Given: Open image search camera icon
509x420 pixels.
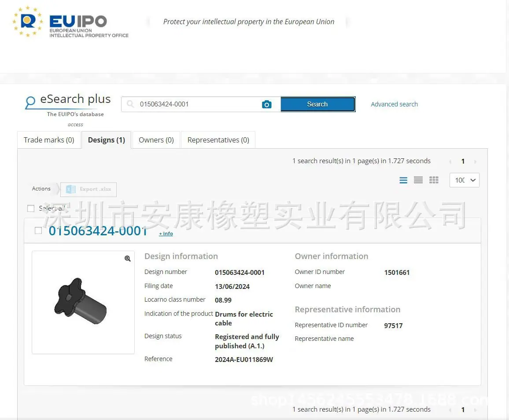Looking at the screenshot, I should pos(266,104).
